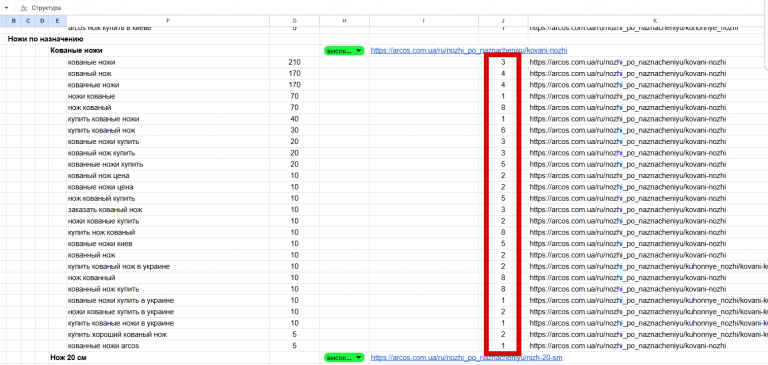Click the 'Нож 20 см' group title cell
768x365 pixels.
[x=69, y=358]
